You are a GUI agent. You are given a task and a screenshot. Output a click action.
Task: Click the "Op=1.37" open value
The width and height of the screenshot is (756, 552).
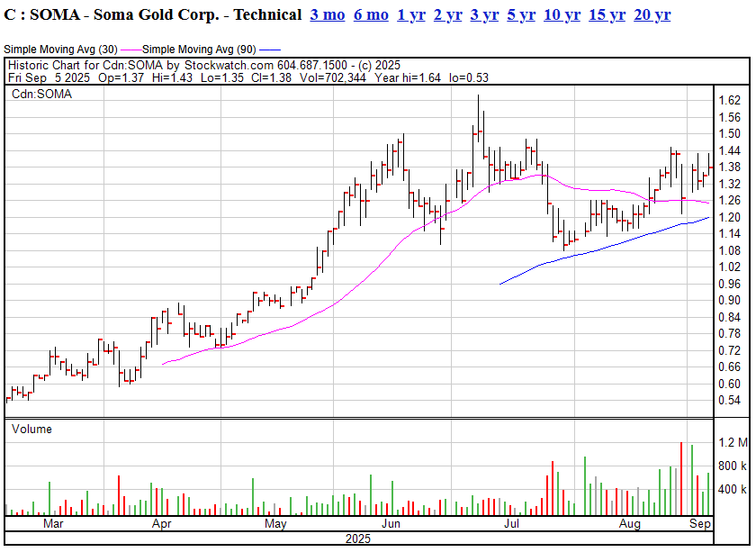pyautogui.click(x=121, y=77)
